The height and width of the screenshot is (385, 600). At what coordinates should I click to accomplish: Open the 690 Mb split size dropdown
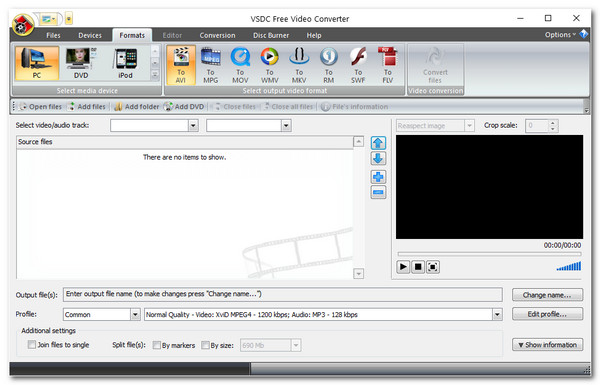pos(296,345)
